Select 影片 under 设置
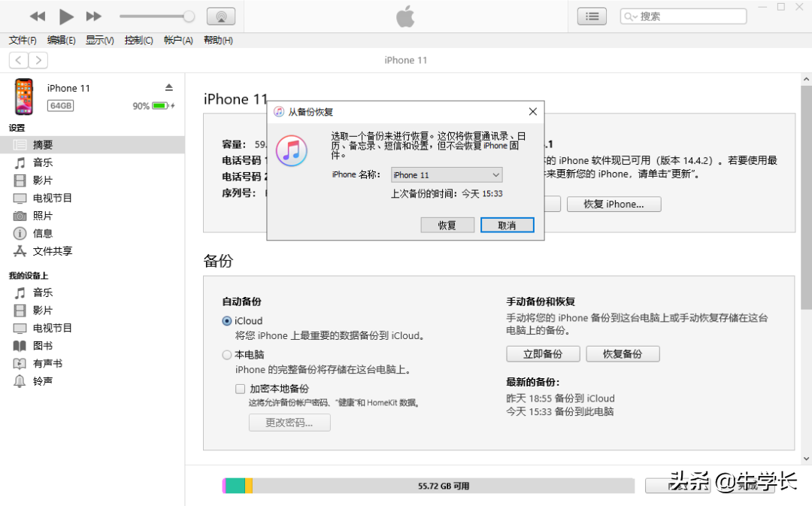The image size is (812, 506). tap(92, 180)
